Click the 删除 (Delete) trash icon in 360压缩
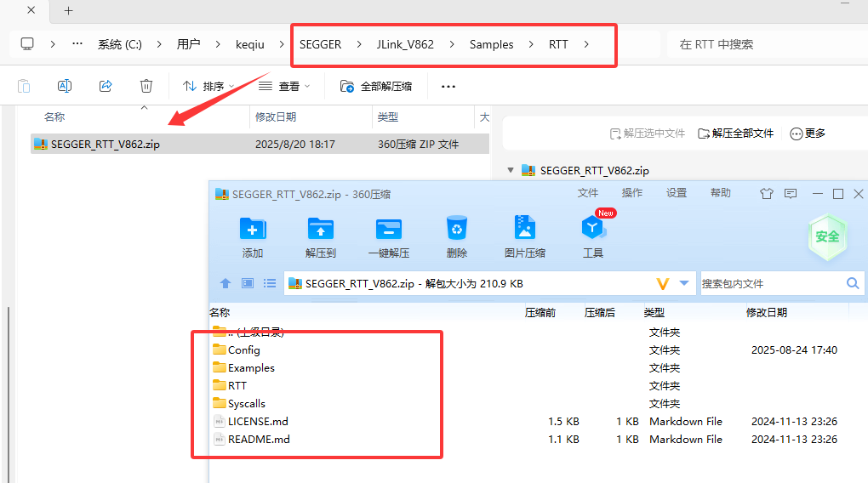 457,230
